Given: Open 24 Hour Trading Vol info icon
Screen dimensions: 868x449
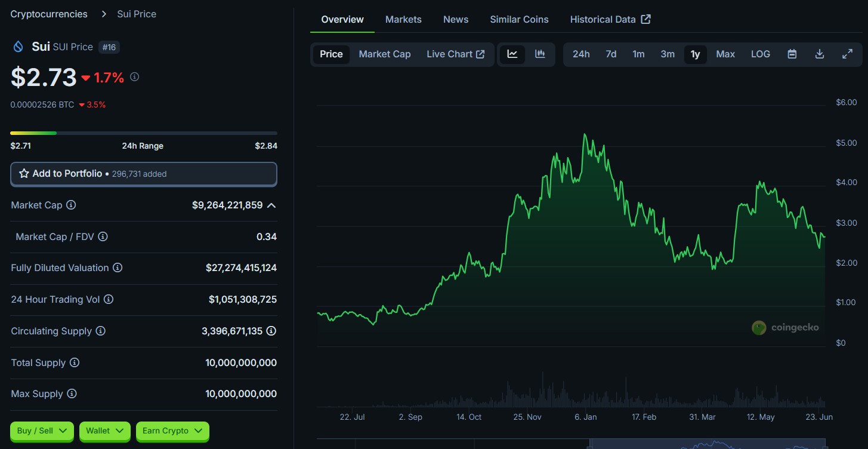Looking at the screenshot, I should [x=109, y=299].
